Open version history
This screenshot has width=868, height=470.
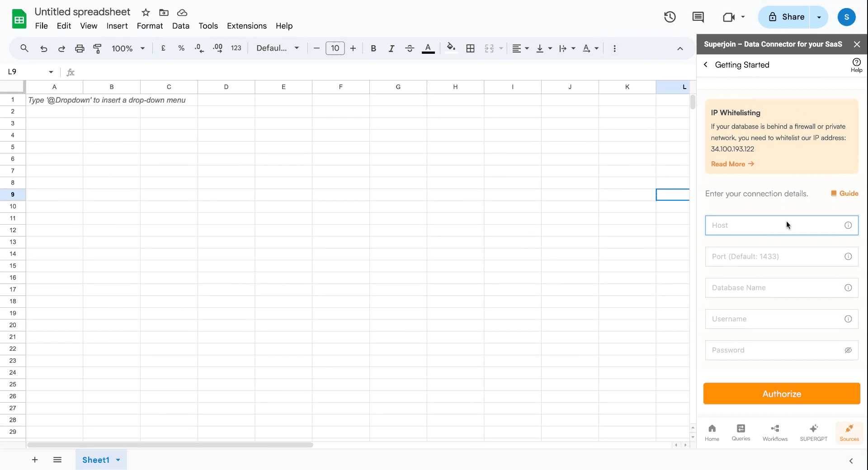click(x=670, y=17)
